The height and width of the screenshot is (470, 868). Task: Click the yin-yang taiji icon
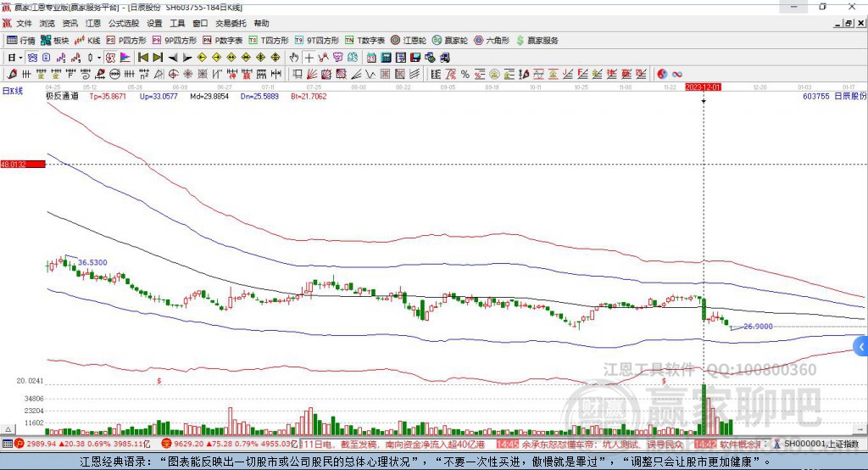[662, 74]
